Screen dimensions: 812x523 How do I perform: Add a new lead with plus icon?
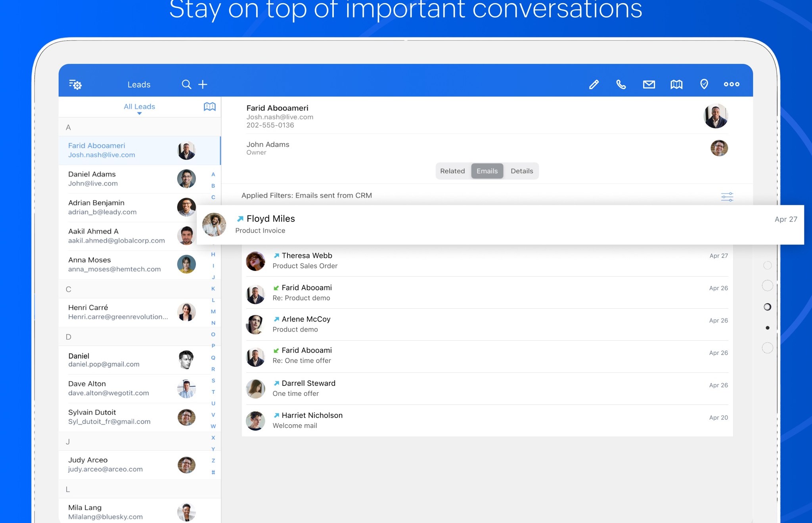pyautogui.click(x=203, y=84)
